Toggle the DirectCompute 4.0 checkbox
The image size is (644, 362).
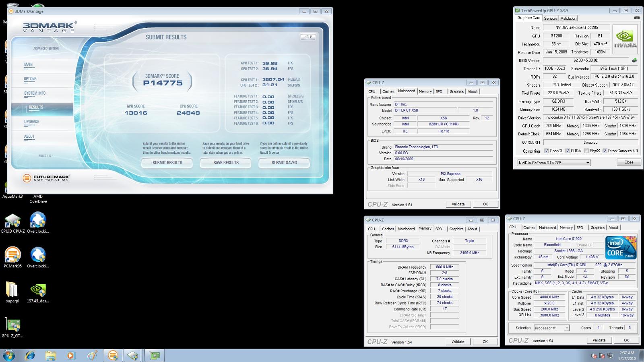point(605,151)
